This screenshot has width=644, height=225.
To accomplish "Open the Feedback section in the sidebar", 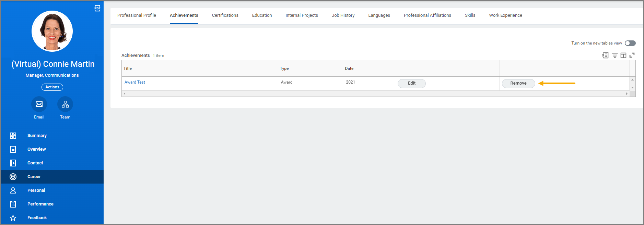I will tap(37, 218).
